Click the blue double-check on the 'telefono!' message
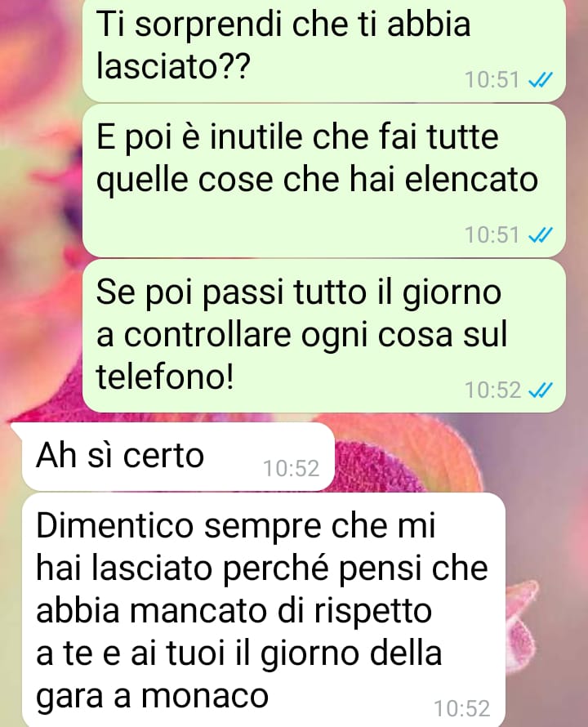Viewport: 588px width, 727px height. (x=541, y=390)
